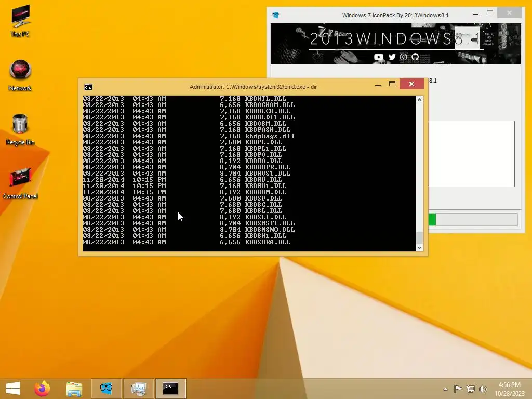The image size is (532, 399).
Task: Click the kbdphags.dll entry
Action: [189, 136]
